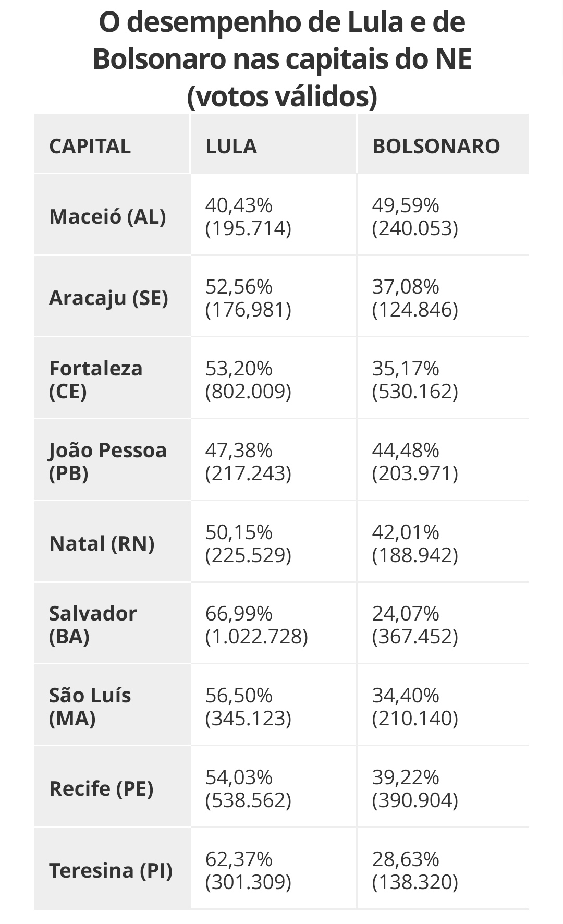Viewport: 563px width, 924px height.
Task: Click the table title about Lula and Bolsonaro
Action: [x=282, y=59]
